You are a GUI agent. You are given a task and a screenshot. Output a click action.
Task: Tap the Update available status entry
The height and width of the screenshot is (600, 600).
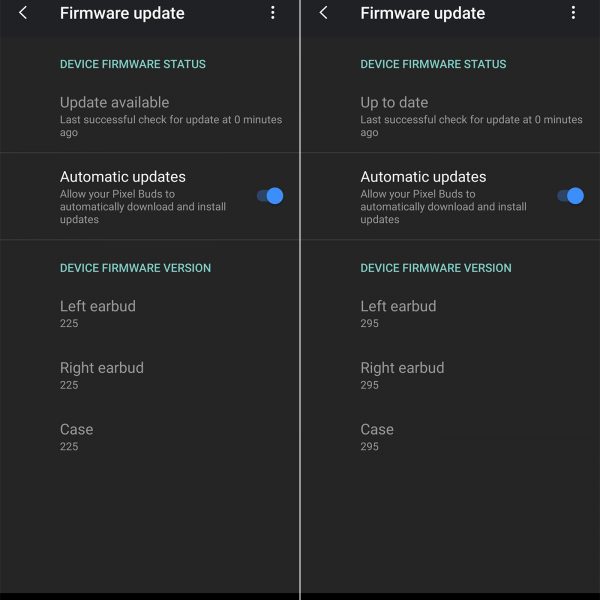point(150,116)
